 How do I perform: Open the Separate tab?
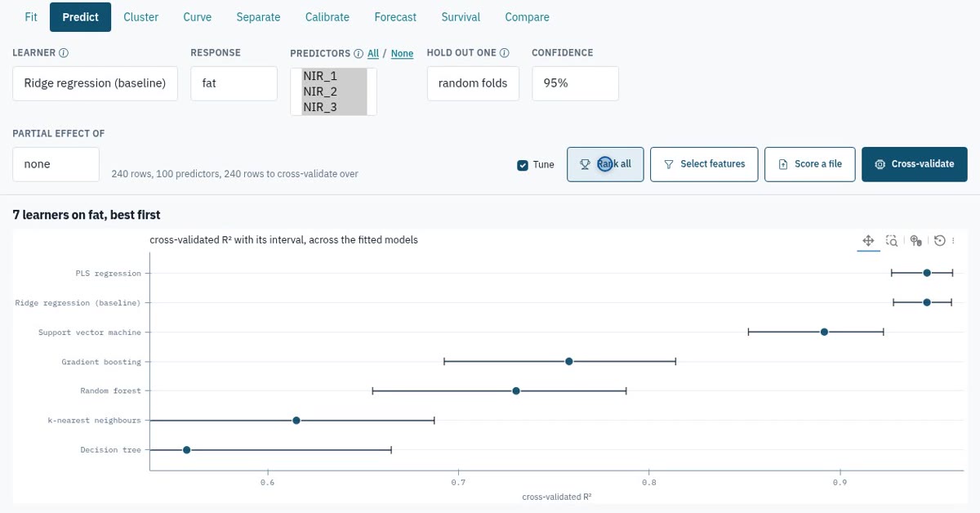point(258,17)
